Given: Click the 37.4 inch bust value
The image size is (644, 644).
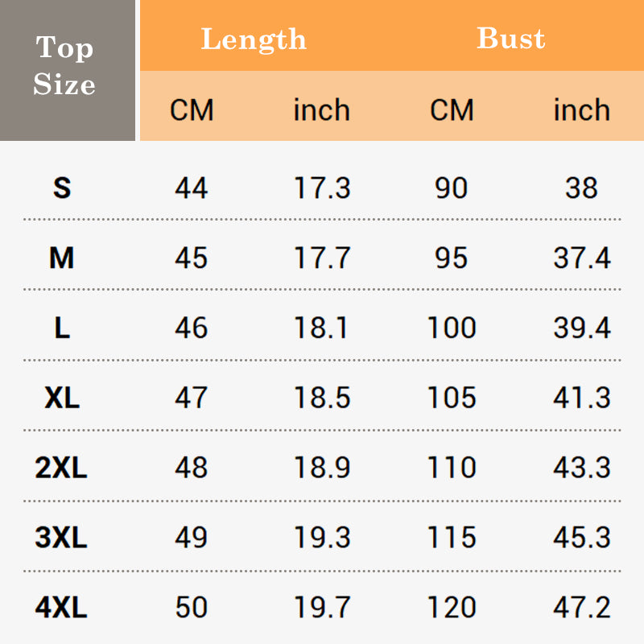Looking at the screenshot, I should tap(581, 258).
